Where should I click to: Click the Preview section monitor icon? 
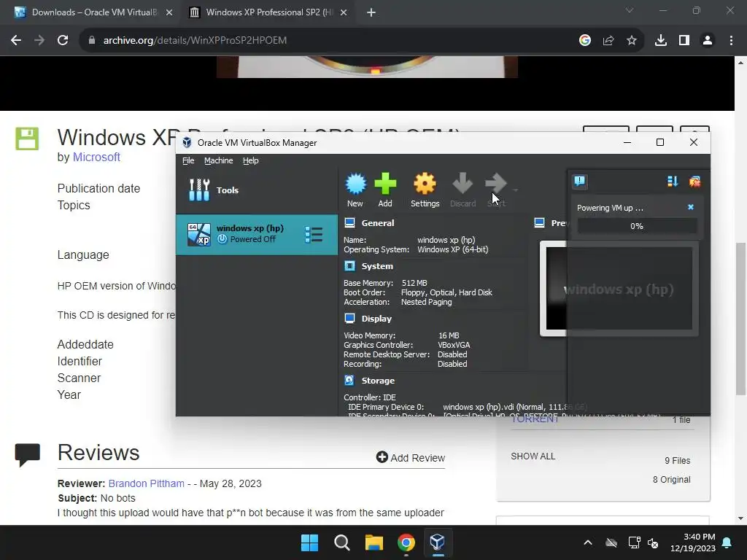pos(539,223)
